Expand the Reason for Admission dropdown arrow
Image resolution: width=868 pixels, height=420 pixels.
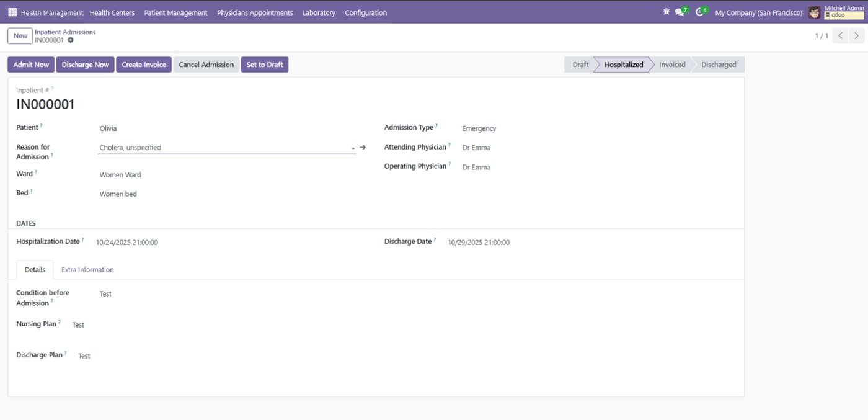[353, 148]
